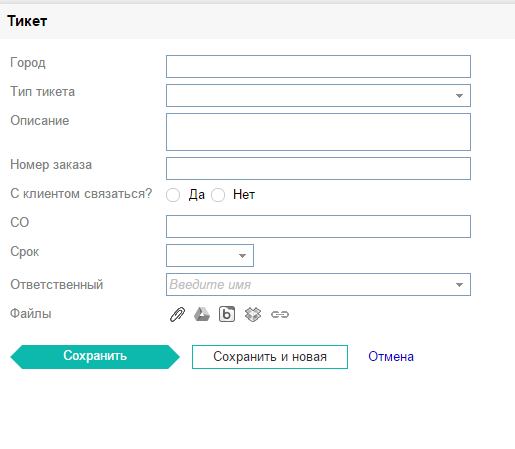
Task: Click the paperclip attach file icon
Action: [x=177, y=314]
